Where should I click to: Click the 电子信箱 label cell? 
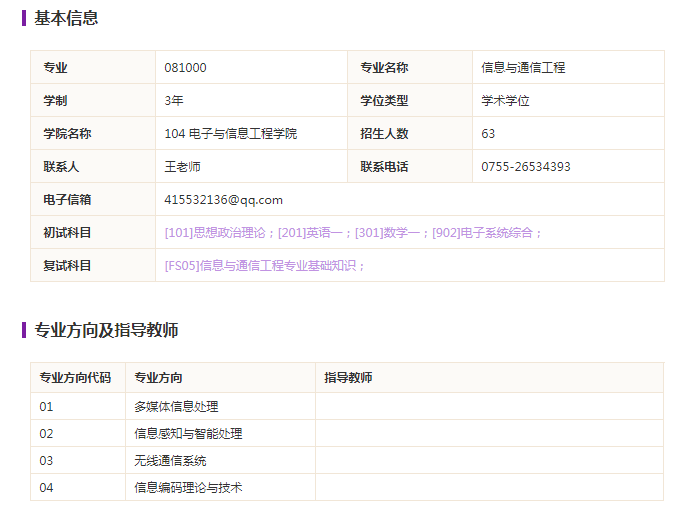93,199
